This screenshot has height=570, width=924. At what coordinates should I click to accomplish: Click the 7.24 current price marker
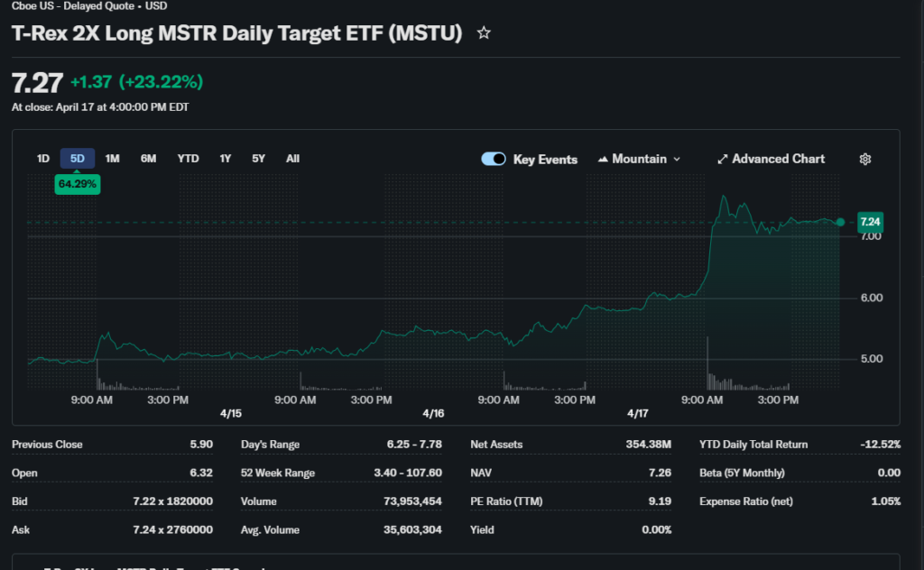coord(870,222)
